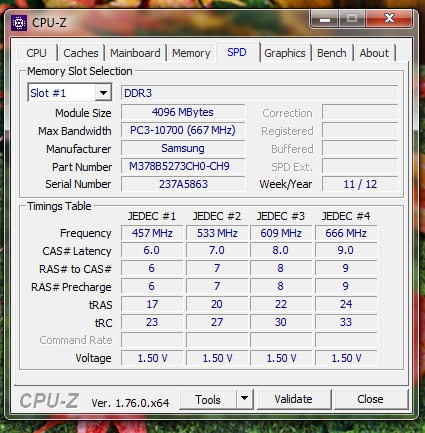The width and height of the screenshot is (425, 433).
Task: Select CAS# Latency value 9.0
Action: tap(346, 250)
